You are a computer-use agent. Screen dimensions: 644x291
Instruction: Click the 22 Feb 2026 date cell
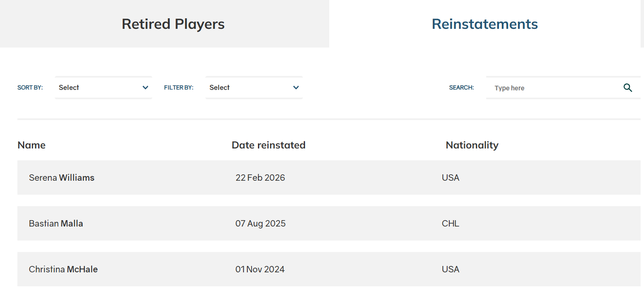260,178
